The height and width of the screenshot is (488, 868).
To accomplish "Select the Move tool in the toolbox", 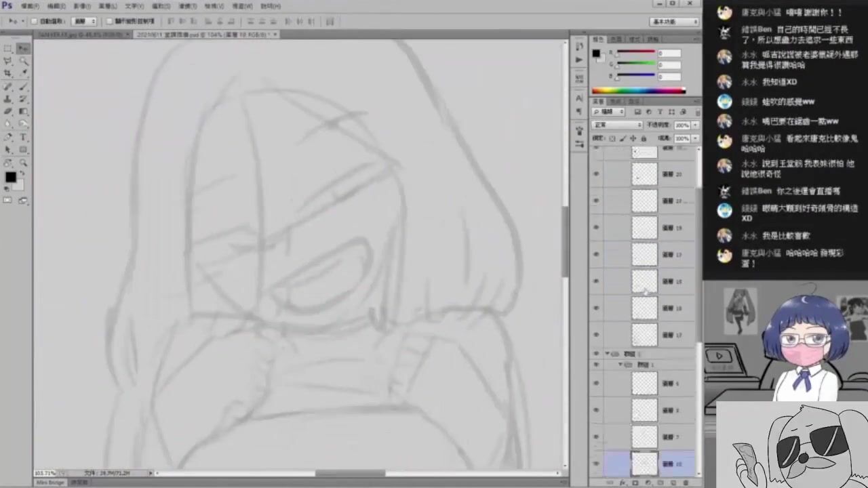I will click(x=23, y=48).
